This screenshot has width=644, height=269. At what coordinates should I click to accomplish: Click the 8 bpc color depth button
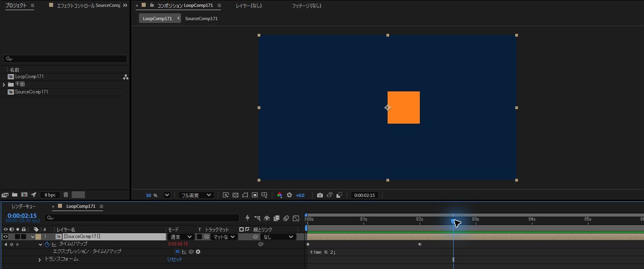pyautogui.click(x=50, y=195)
